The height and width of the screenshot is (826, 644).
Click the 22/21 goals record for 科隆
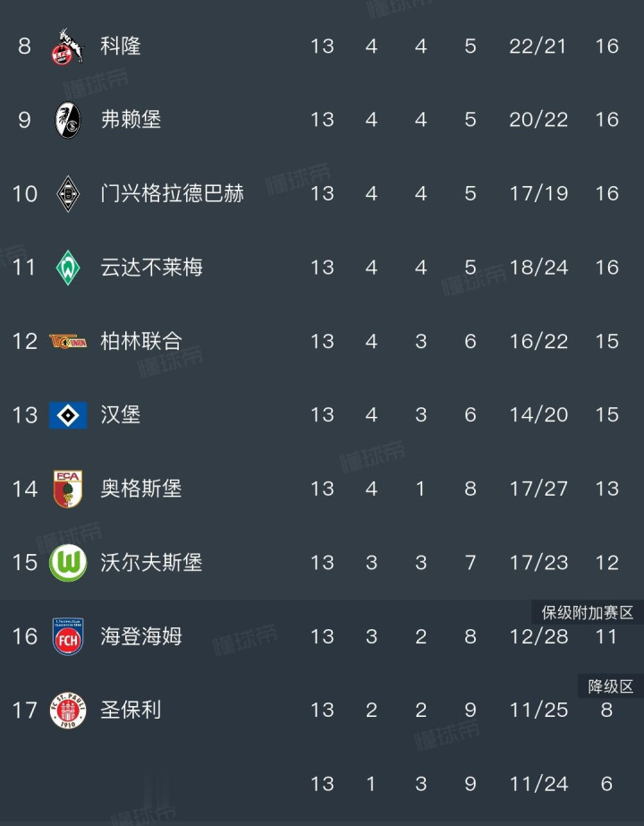point(538,46)
